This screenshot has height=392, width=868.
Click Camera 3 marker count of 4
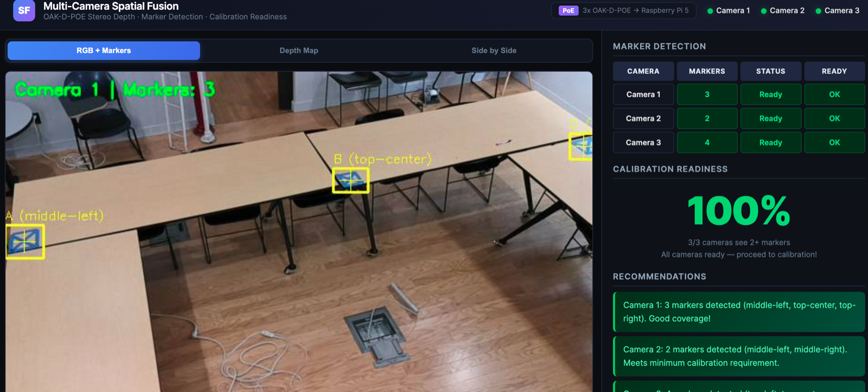[x=707, y=142]
